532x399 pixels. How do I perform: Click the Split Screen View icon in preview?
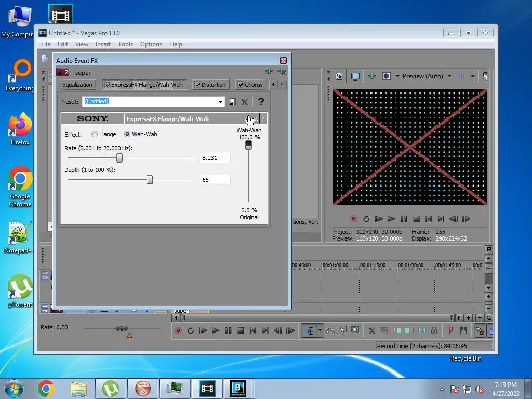tap(387, 76)
